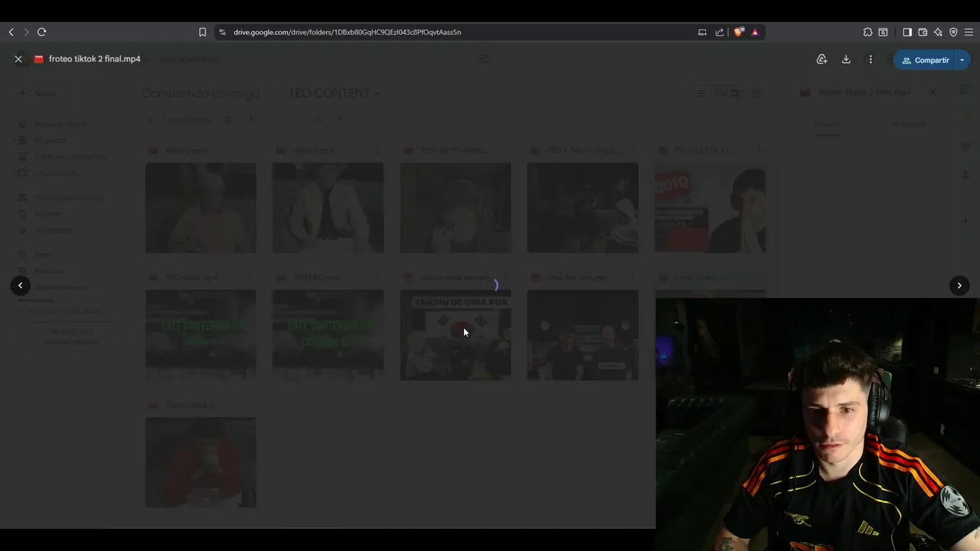The width and height of the screenshot is (980, 551).
Task: Expand the dropdown arrow next to Compartir
Action: coord(962,60)
